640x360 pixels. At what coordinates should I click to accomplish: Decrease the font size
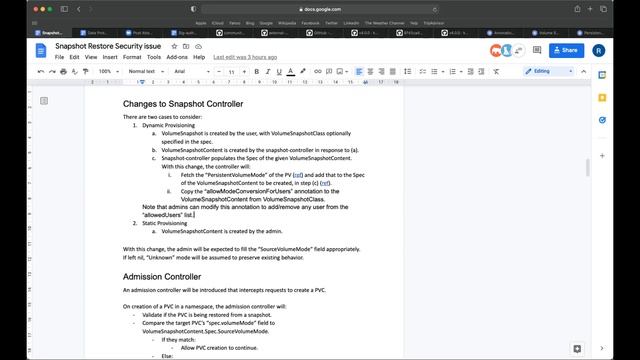[x=219, y=71]
